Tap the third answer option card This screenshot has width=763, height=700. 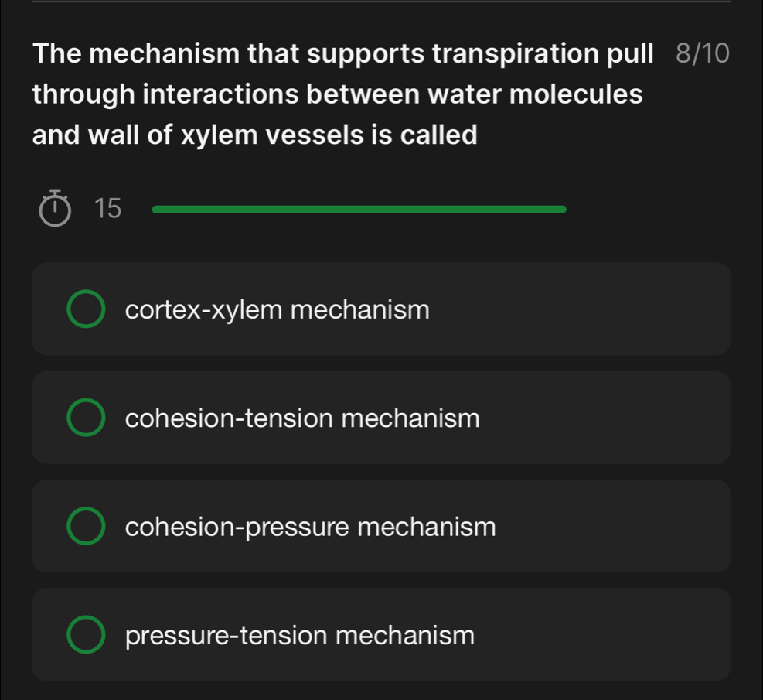coord(382,526)
